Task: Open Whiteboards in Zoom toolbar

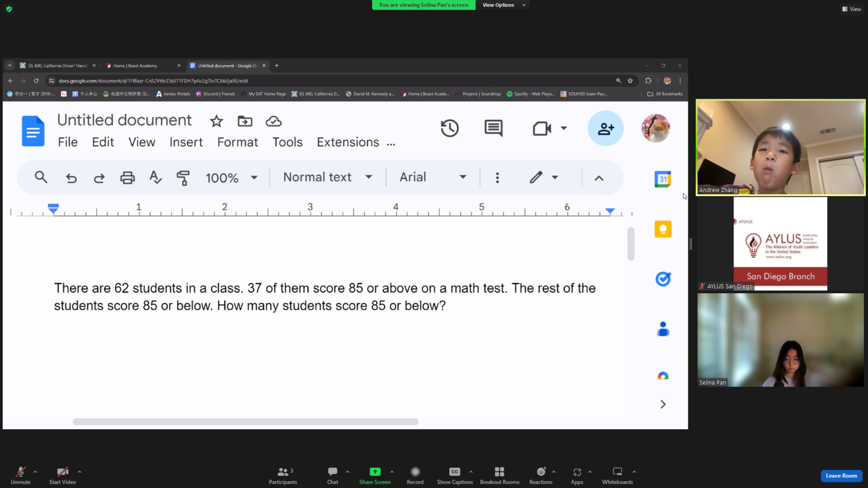Action: coord(618,475)
